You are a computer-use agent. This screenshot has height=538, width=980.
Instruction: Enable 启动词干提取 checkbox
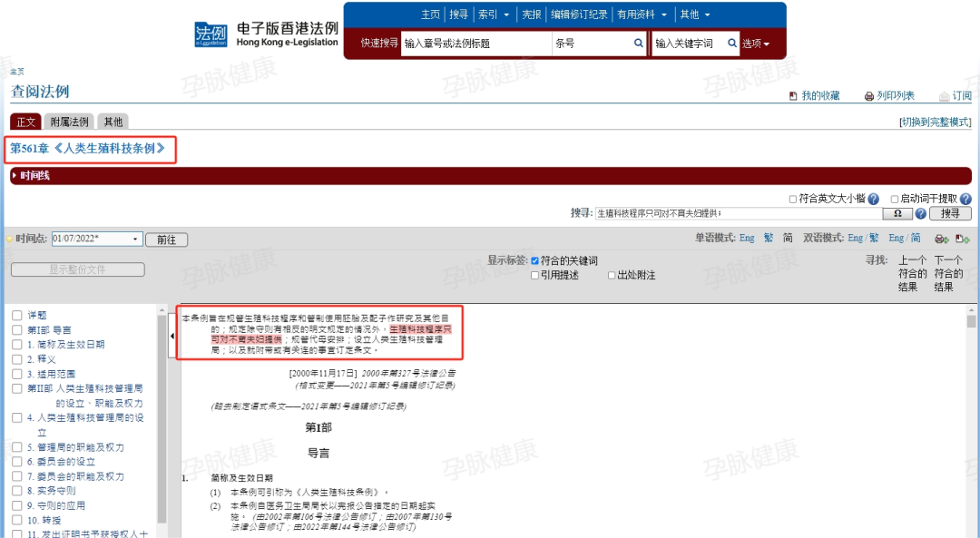(895, 200)
